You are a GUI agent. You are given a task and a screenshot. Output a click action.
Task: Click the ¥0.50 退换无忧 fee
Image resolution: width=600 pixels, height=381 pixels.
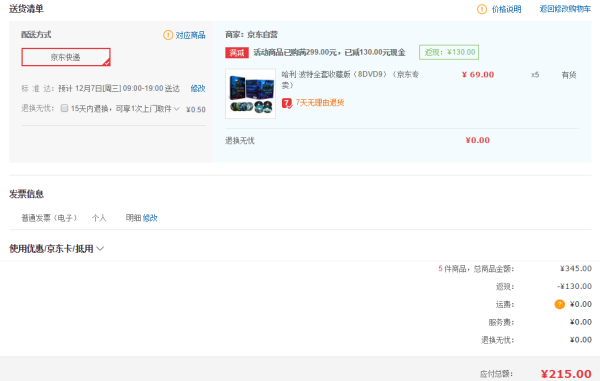click(x=196, y=109)
